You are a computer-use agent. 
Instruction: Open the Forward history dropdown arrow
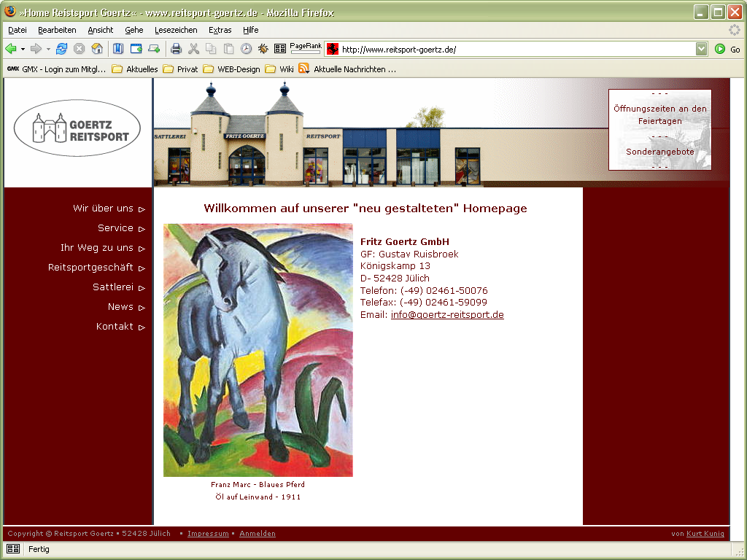point(48,49)
